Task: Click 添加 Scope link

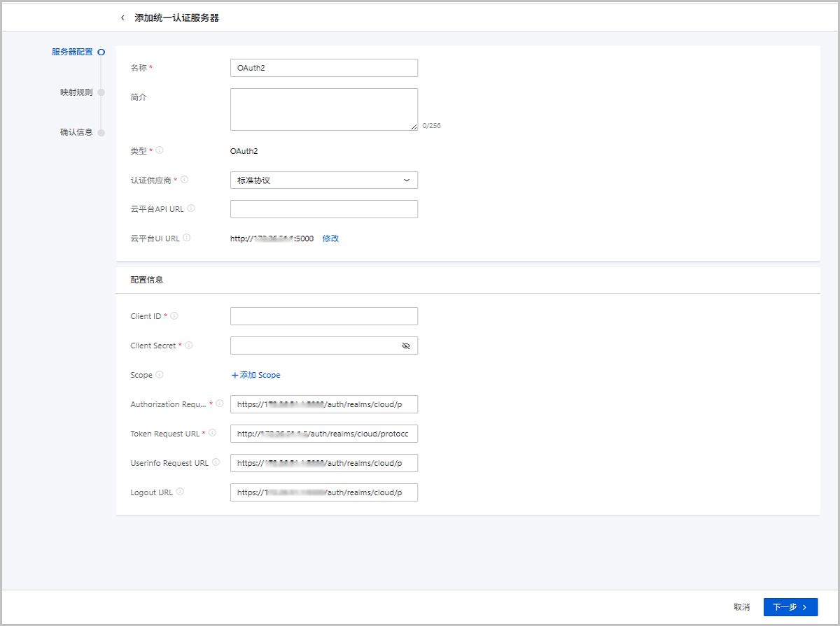Action: click(x=255, y=375)
